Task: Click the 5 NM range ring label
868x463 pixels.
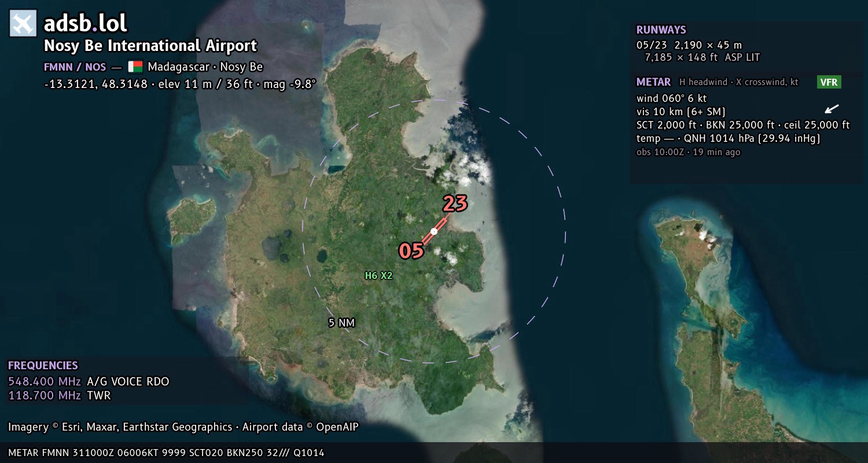Action: pos(341,323)
